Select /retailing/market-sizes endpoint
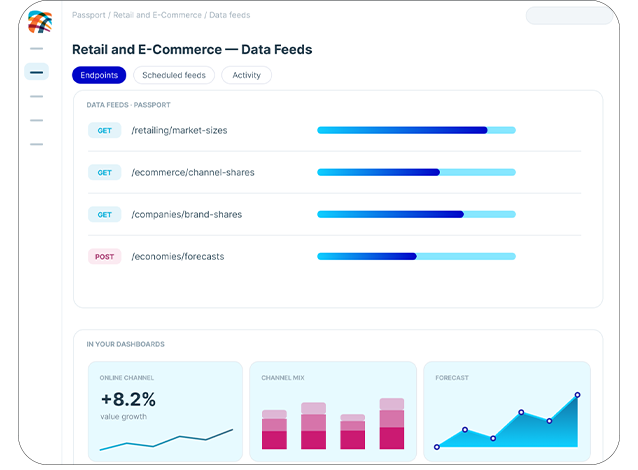The height and width of the screenshot is (470, 638). click(179, 131)
